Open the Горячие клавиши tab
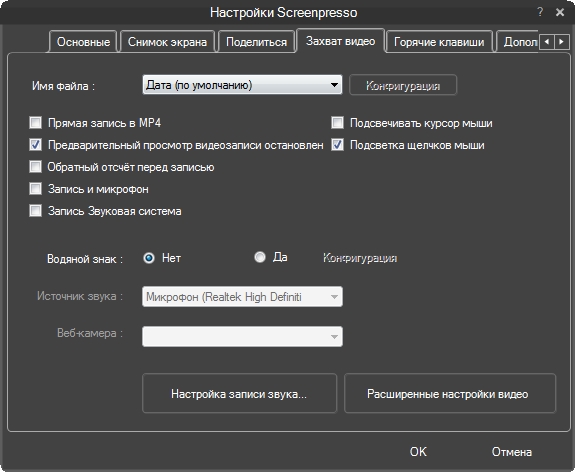Image resolution: width=575 pixels, height=472 pixels. pyautogui.click(x=439, y=42)
